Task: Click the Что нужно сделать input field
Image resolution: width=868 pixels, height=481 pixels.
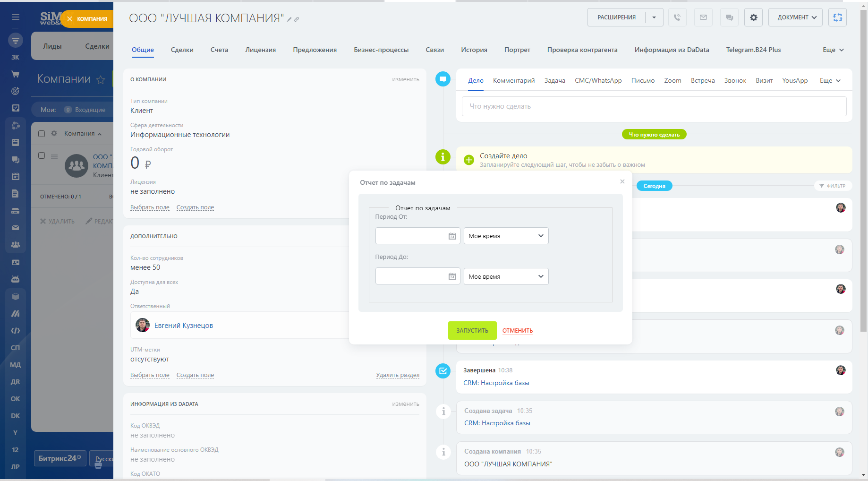Action: (654, 106)
